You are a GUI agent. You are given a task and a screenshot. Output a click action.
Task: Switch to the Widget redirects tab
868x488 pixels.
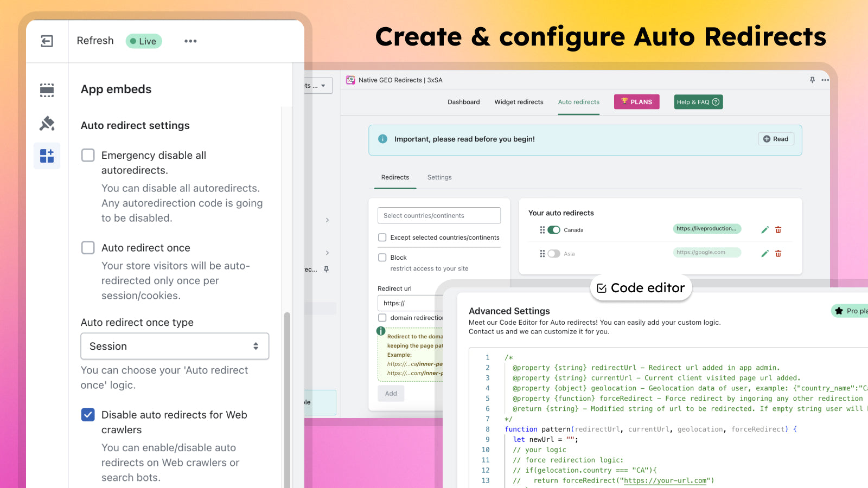coord(519,102)
